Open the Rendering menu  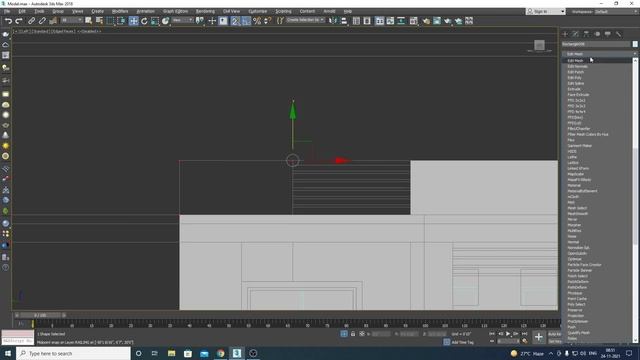pos(205,11)
